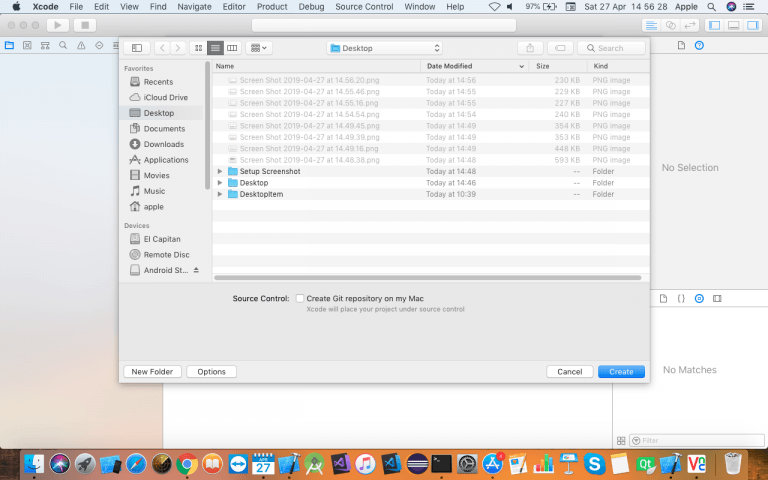Eject the Android Studio volume in the sidebar
The width and height of the screenshot is (768, 480).
(x=196, y=270)
